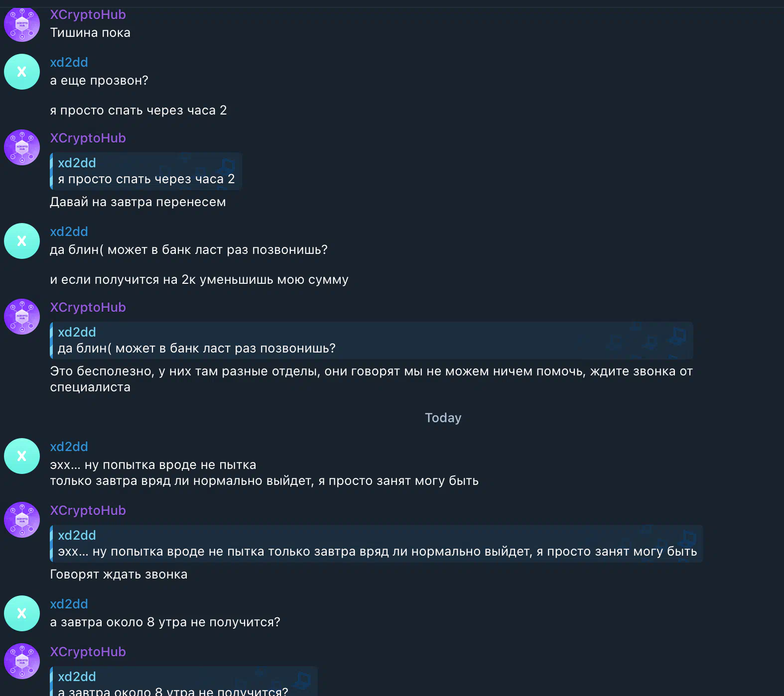Open xd2dd avatar next to 'а еще прозвон?'
784x696 pixels.
click(22, 72)
